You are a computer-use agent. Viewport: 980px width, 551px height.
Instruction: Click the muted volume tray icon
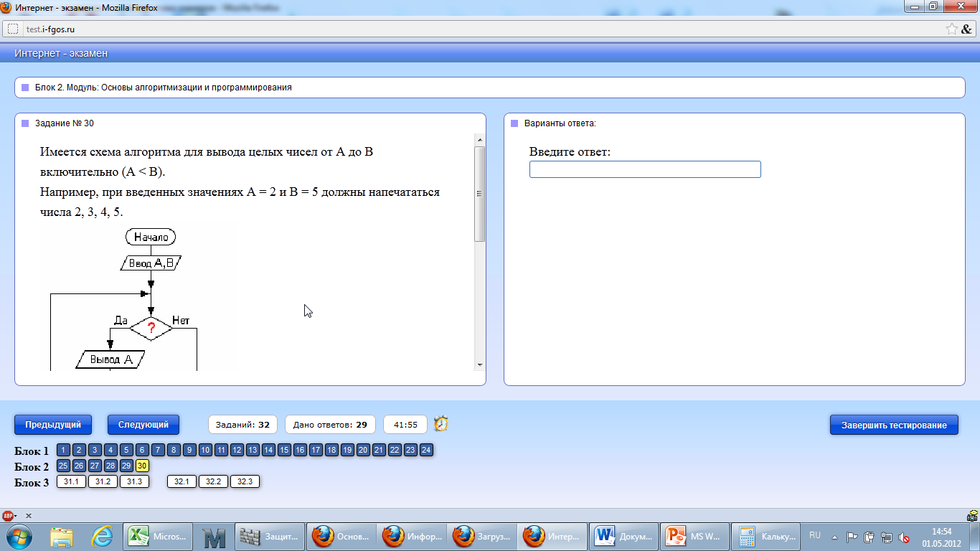(x=905, y=537)
